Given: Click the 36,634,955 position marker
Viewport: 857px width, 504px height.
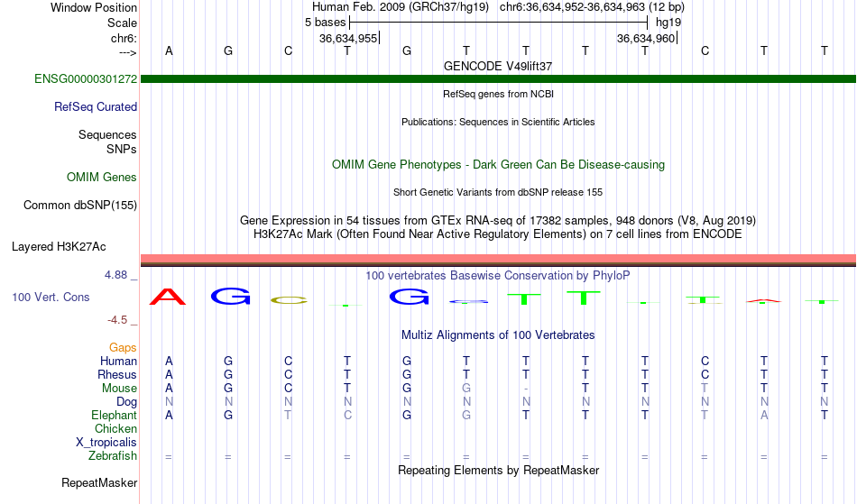Looking at the screenshot, I should pos(349,38).
